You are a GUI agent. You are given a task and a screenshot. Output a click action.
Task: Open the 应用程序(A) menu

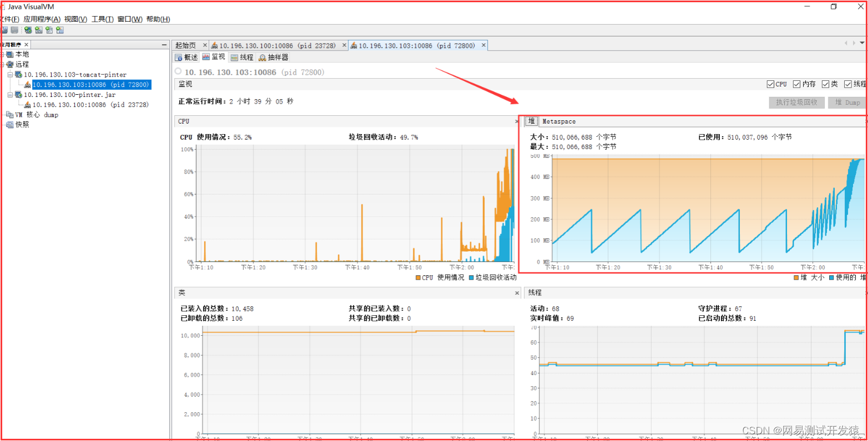pos(42,19)
